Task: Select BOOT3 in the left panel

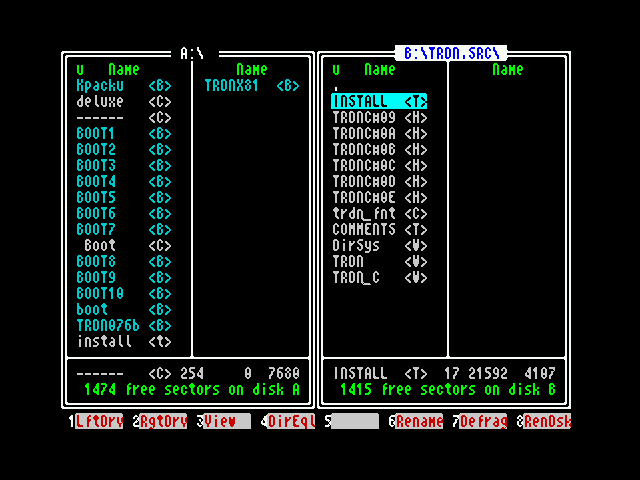Action: (124, 165)
